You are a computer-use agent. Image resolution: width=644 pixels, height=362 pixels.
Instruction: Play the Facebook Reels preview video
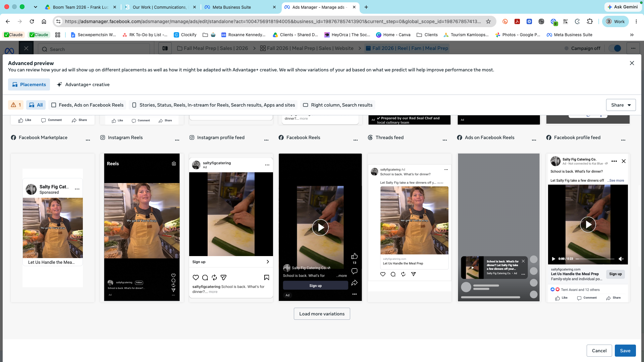click(320, 228)
